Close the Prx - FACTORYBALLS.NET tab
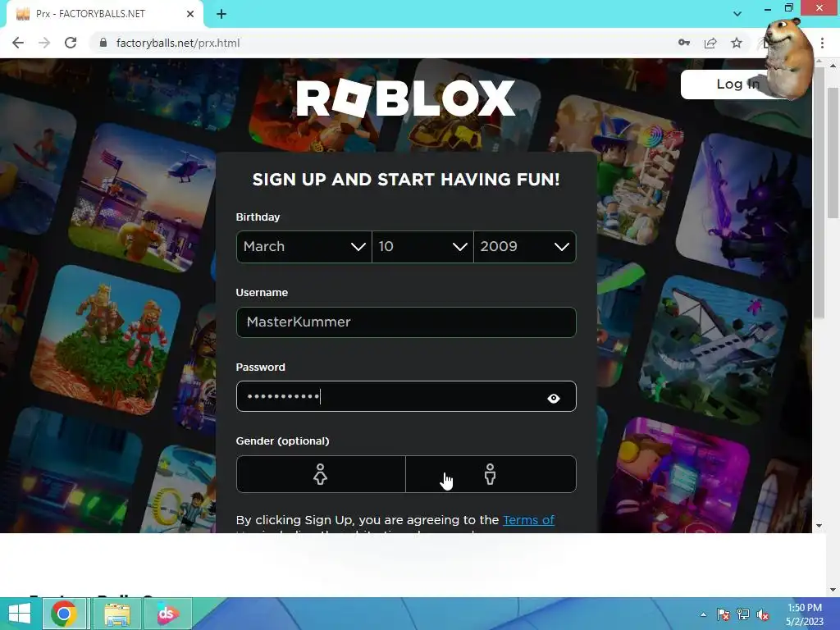The image size is (840, 630). pyautogui.click(x=190, y=14)
